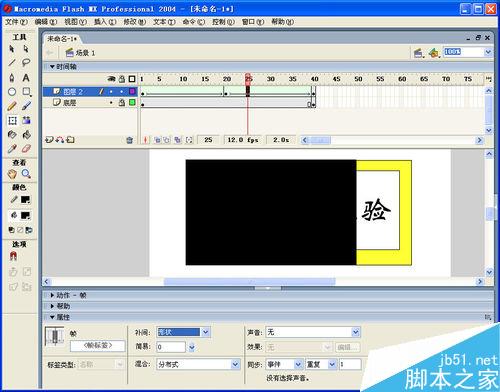Open the 控制 menu
This screenshot has height=392, width=500.
pyautogui.click(x=223, y=22)
